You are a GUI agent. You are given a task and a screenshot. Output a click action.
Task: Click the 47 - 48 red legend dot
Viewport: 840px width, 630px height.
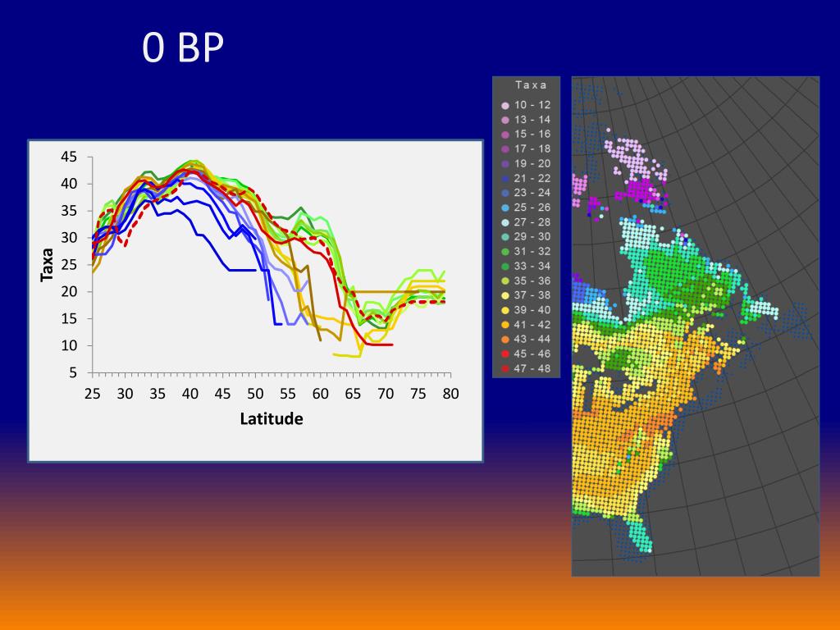click(505, 369)
